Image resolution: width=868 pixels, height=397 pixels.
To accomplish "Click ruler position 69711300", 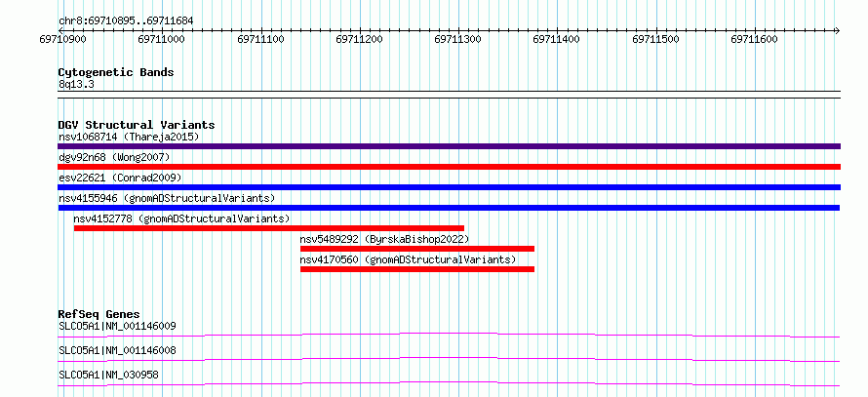I will tap(458, 39).
